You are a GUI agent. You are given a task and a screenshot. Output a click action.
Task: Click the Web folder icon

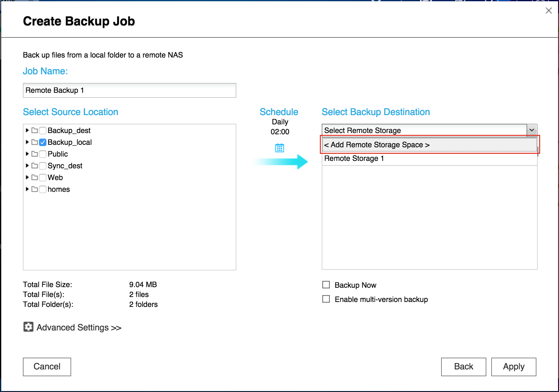coord(35,178)
